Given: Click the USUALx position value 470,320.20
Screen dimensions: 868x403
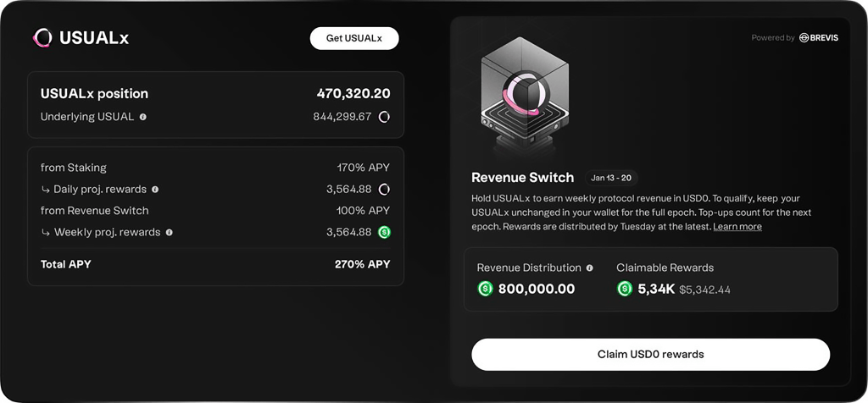Looking at the screenshot, I should [x=353, y=94].
